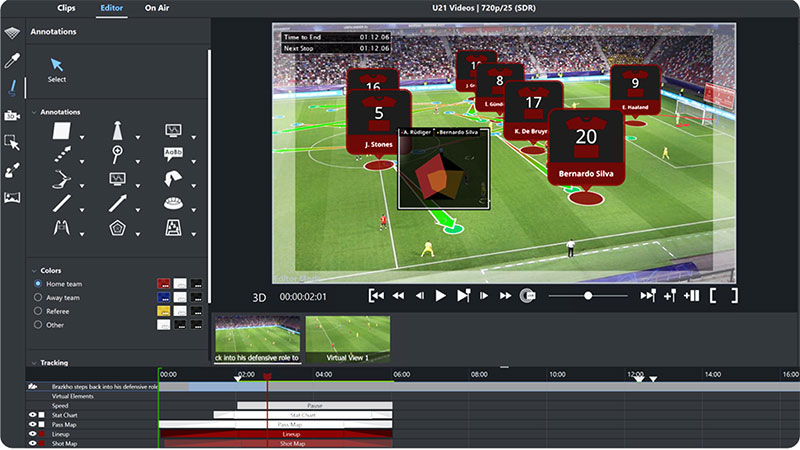Play to the next stop marker

463,296
